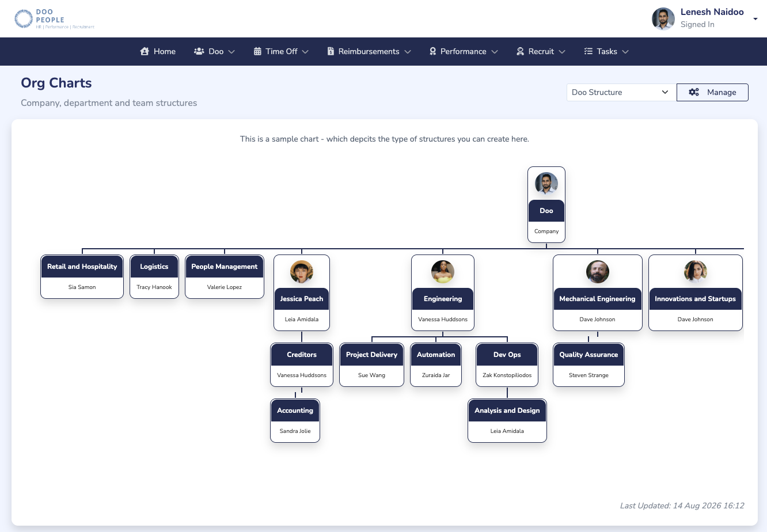This screenshot has height=532, width=767.
Task: Click the Lenesh Naidoo name
Action: [x=712, y=12]
